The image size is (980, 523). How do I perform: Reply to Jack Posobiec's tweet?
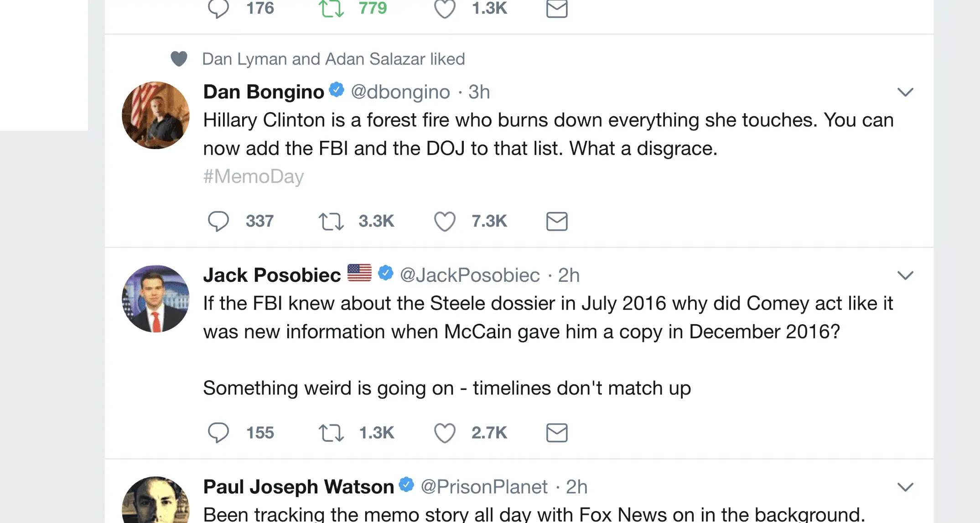(218, 433)
